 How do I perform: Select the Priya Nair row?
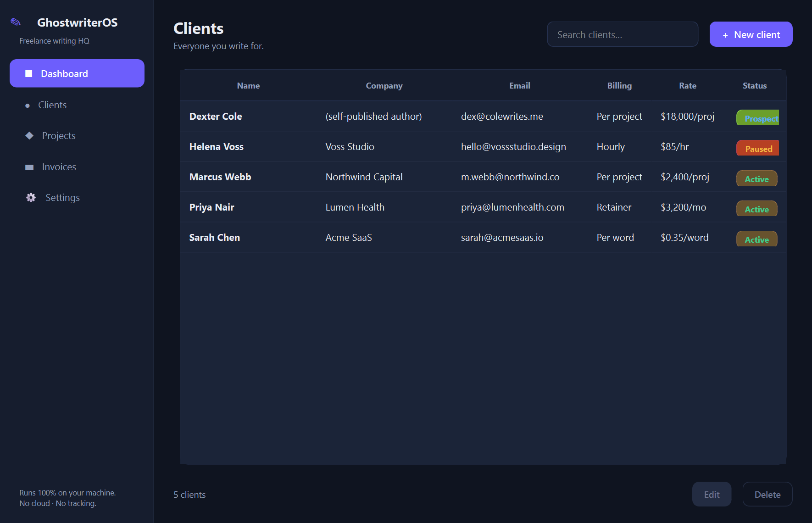point(483,207)
